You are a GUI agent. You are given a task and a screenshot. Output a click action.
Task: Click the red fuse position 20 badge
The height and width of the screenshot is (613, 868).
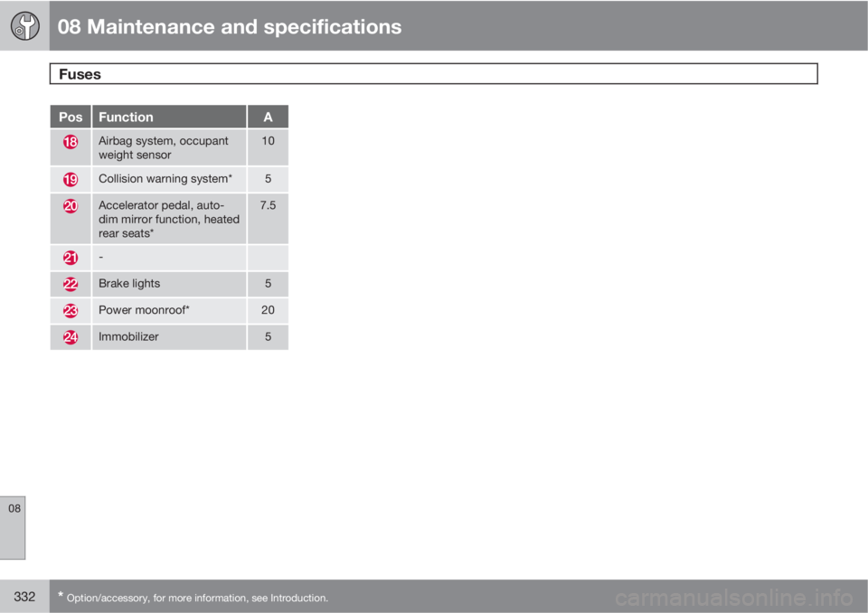pos(71,206)
